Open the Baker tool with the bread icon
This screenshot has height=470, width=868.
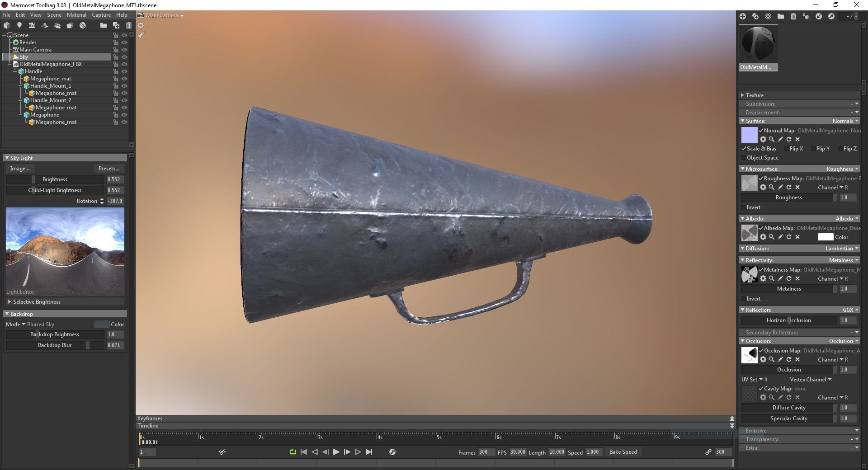tap(70, 26)
